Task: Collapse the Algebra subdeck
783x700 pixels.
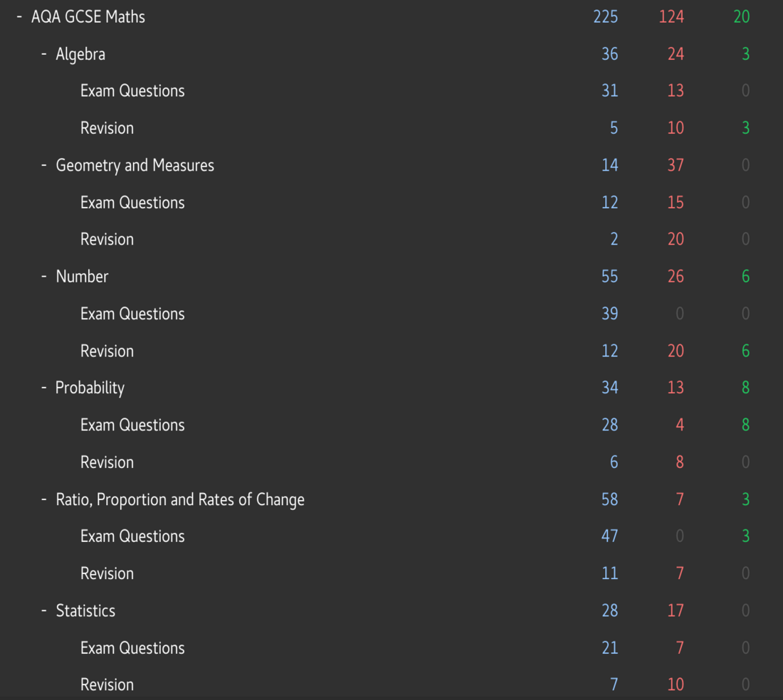Action: (44, 54)
